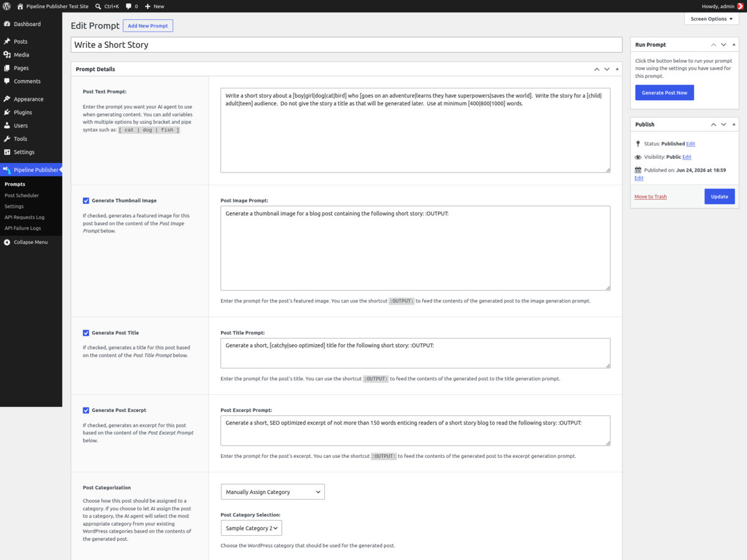Uncheck Generate Thumbnail Image checkbox
The image size is (747, 560).
(x=86, y=201)
